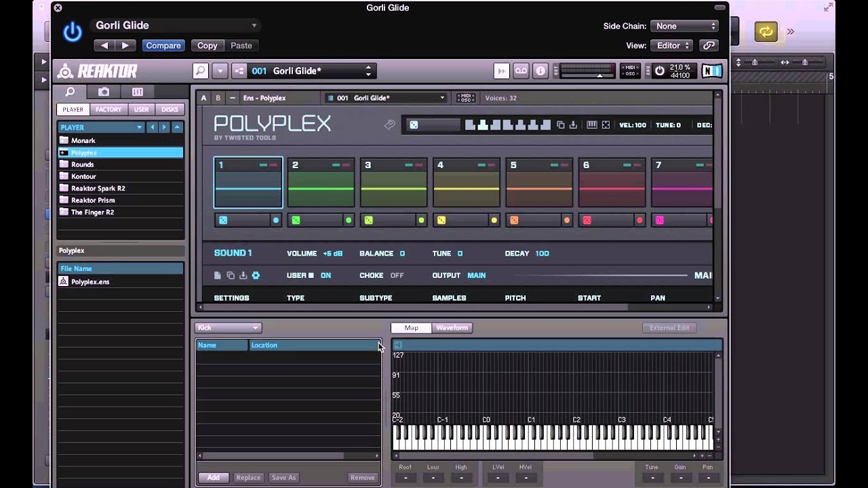Viewport: 868px width, 488px height.
Task: Switch to panel A
Action: (203, 98)
